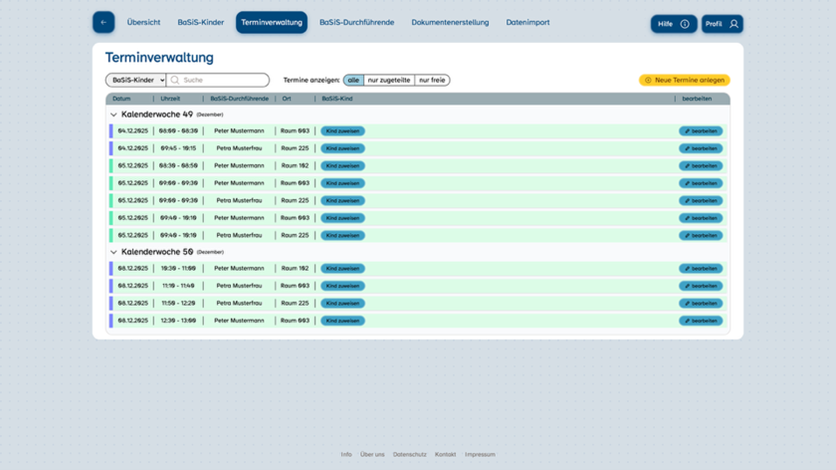Edit the 04.12.2025 Petra Musterfrau appointment

pos(700,148)
